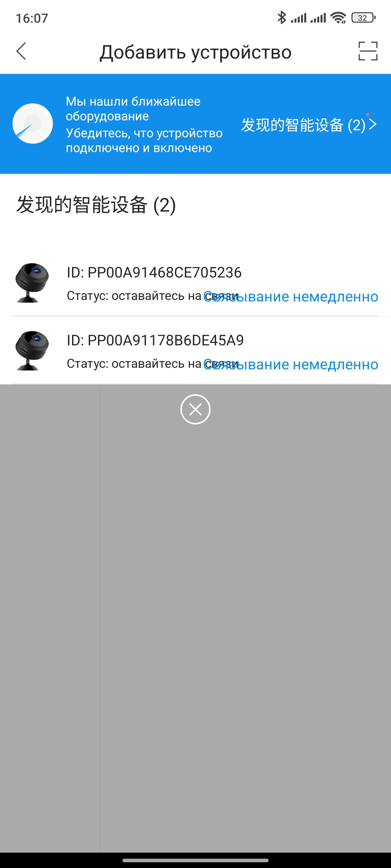Tap camera thumbnail for PP00A91468CE705236
The height and width of the screenshot is (868, 391).
click(32, 282)
